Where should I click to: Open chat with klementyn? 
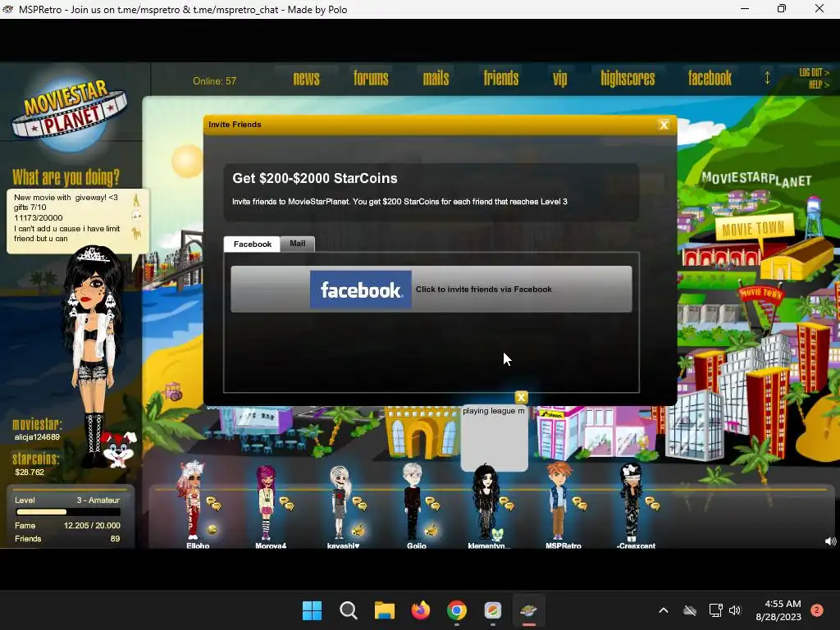(x=506, y=504)
